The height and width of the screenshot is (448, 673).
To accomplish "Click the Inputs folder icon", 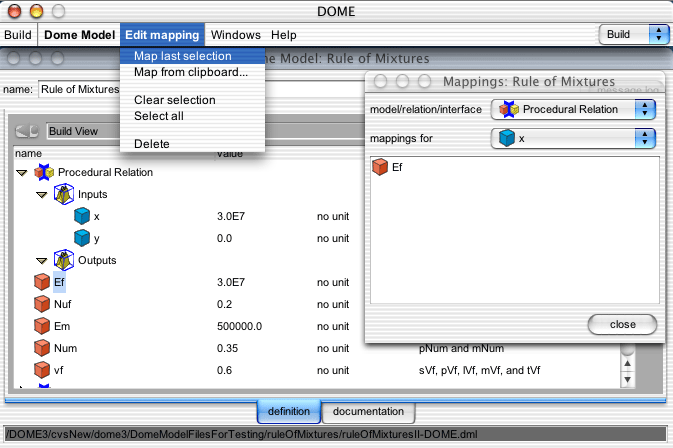I will coord(64,194).
